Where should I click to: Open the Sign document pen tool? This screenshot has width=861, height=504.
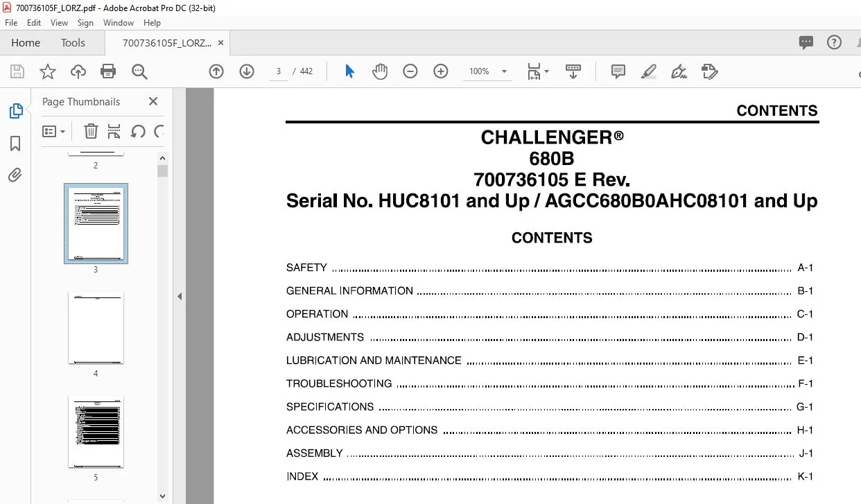[679, 71]
